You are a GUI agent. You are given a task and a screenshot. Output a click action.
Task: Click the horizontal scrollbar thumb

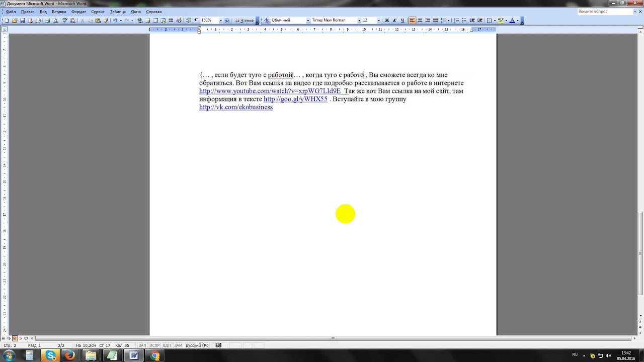333,338
